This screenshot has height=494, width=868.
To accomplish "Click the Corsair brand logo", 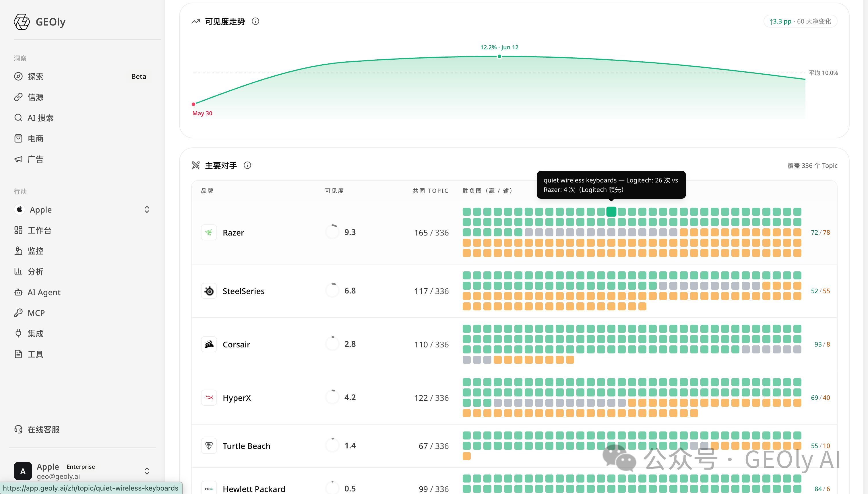I will point(209,344).
